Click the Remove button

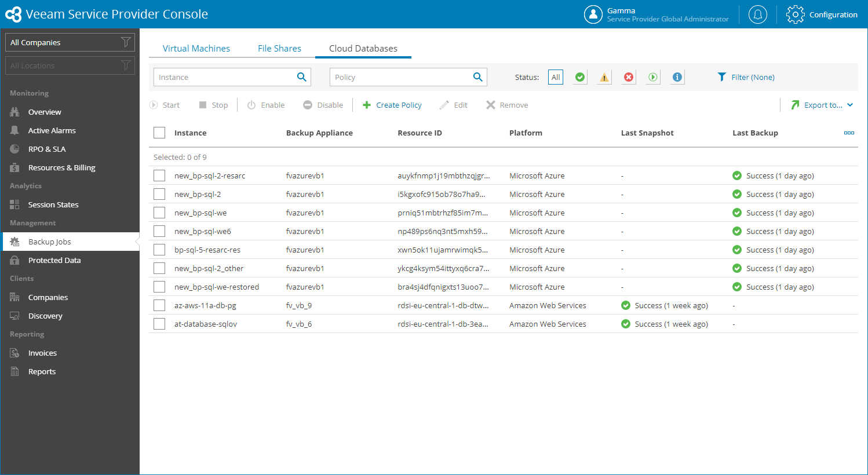click(507, 105)
